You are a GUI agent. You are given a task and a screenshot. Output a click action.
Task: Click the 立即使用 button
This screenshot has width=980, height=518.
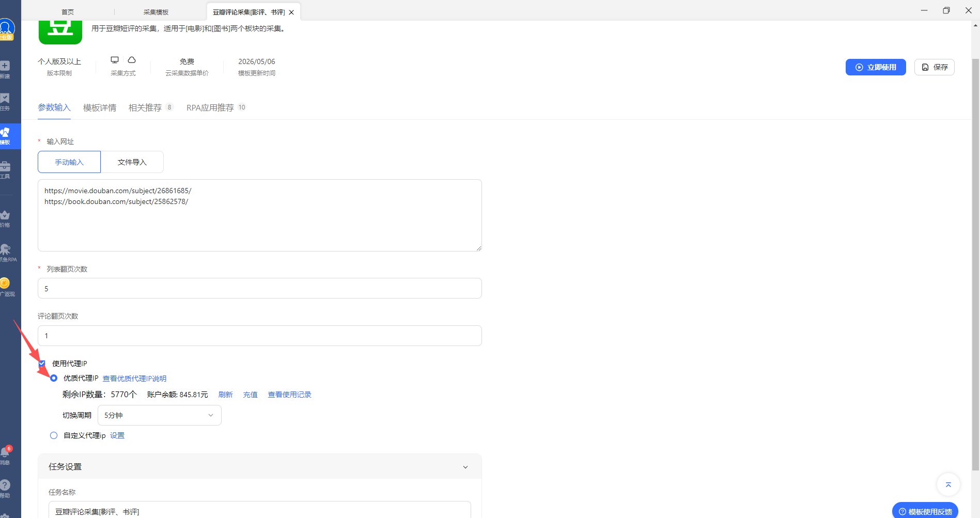(876, 67)
